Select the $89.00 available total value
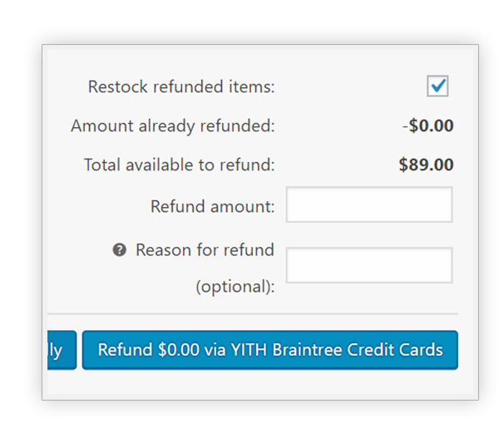Viewport: 499px width, 448px height. pos(427,165)
